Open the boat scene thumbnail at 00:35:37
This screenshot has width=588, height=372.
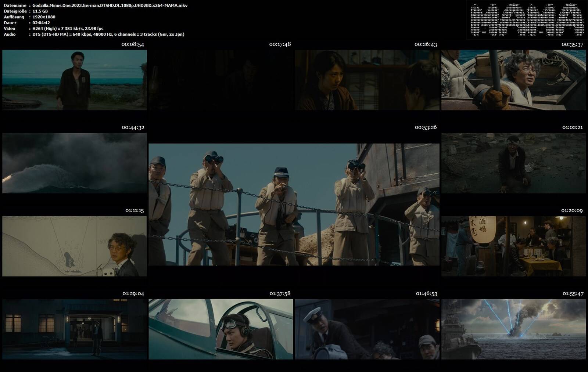click(513, 80)
